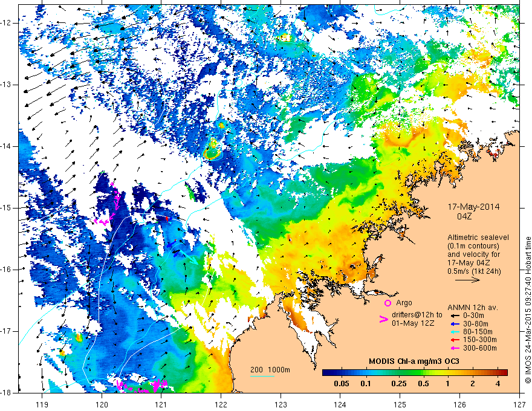Click the '17-May-2014' date text
This screenshot has width=532, height=411.
coord(473,207)
